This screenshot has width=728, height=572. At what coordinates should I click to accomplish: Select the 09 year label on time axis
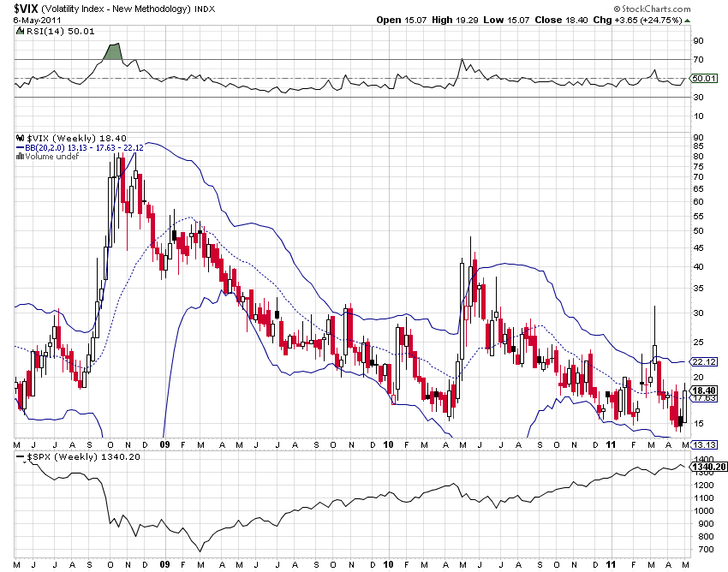[x=164, y=444]
